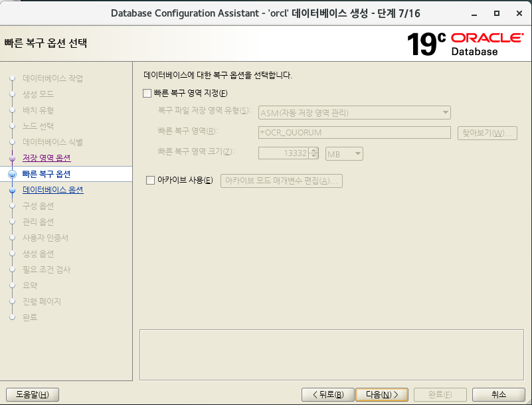Decrease recovery area size with down arrow
The image size is (532, 405).
(314, 157)
